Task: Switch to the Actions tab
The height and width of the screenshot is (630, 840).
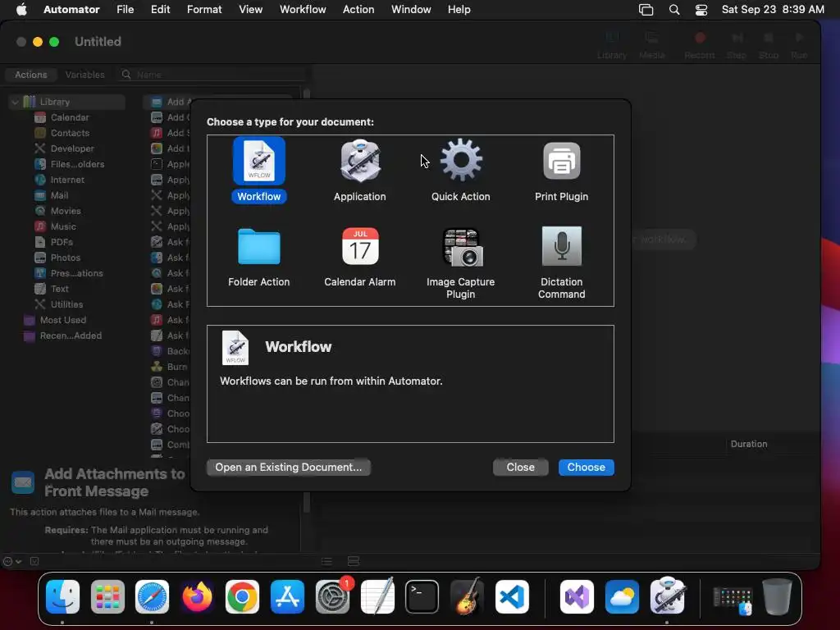Action: pyautogui.click(x=31, y=75)
